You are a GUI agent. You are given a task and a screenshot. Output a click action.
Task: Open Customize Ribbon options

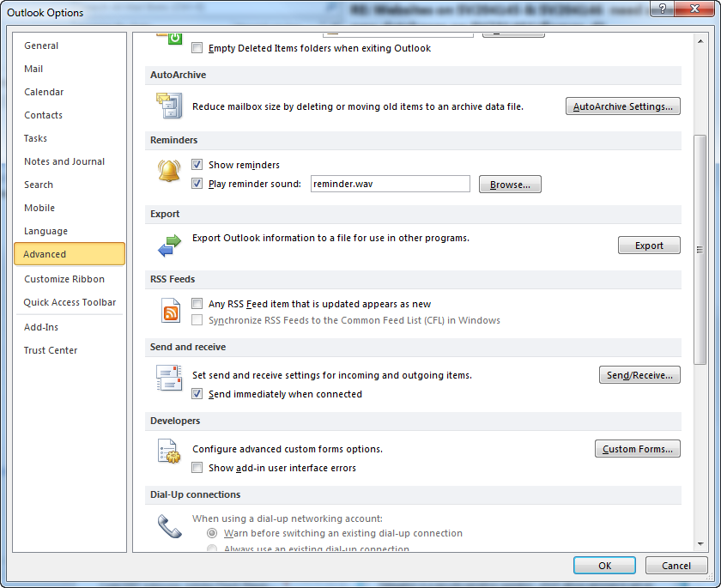point(70,279)
